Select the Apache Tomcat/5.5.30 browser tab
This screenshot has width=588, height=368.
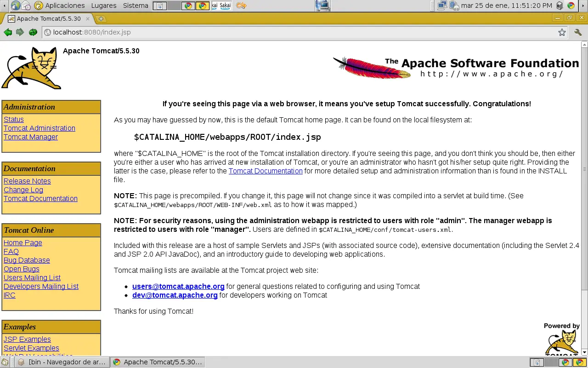pos(48,19)
